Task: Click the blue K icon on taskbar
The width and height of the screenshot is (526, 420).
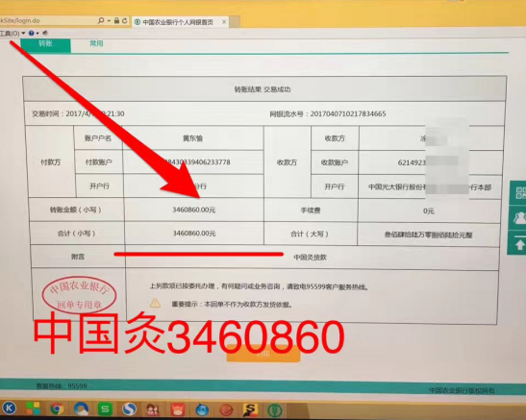Action: [x=9, y=408]
